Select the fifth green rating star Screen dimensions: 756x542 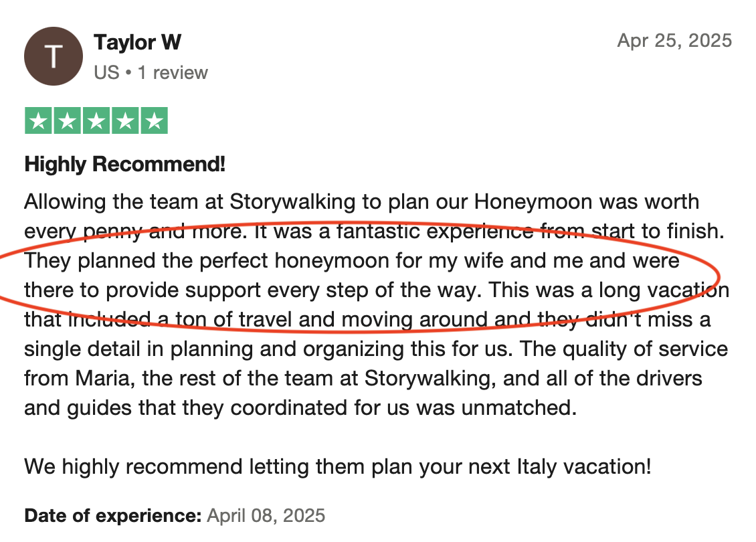click(154, 121)
